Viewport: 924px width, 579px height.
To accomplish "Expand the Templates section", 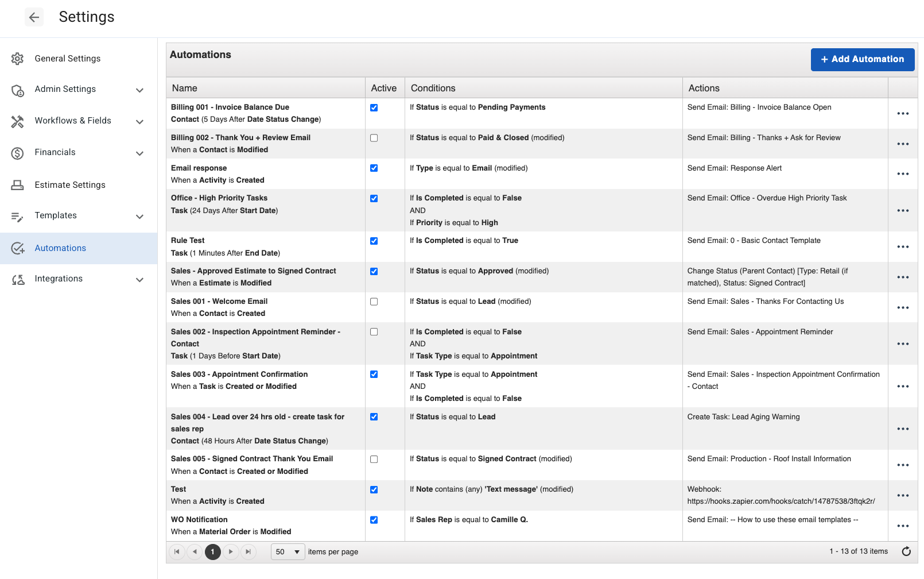I will (x=139, y=217).
